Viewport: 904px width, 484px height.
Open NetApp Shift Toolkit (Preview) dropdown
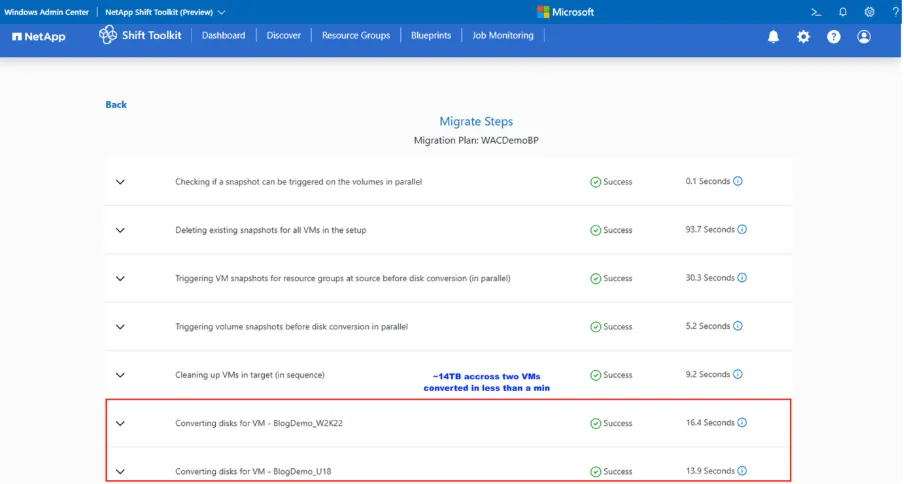click(x=165, y=12)
